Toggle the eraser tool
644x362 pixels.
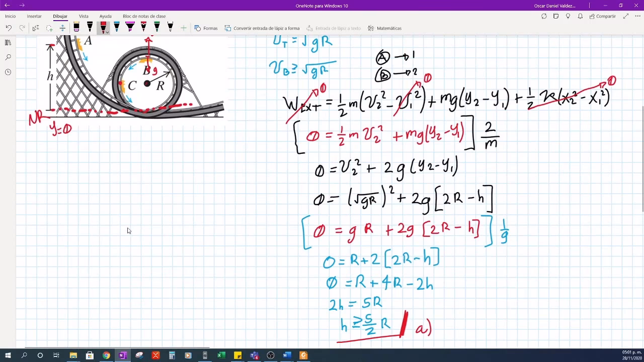[x=76, y=28]
